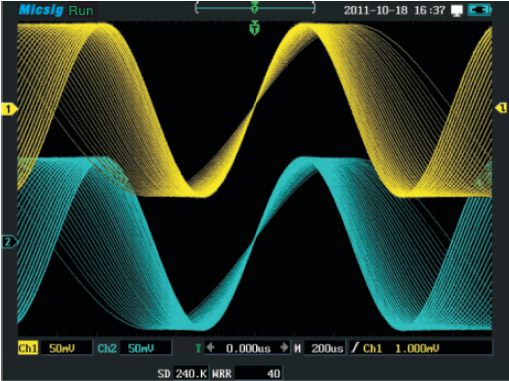
Task: Select the Ch1 trigger source label
Action: (x=372, y=348)
